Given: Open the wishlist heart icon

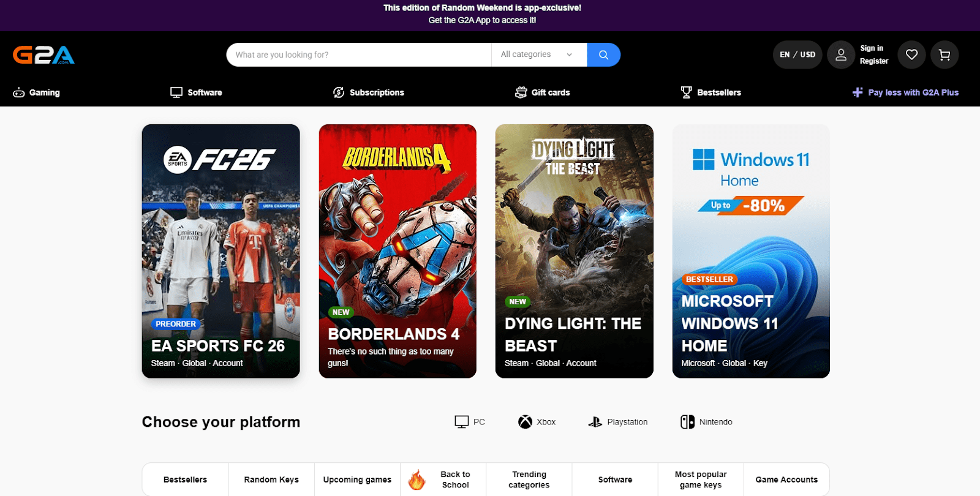Looking at the screenshot, I should point(911,55).
